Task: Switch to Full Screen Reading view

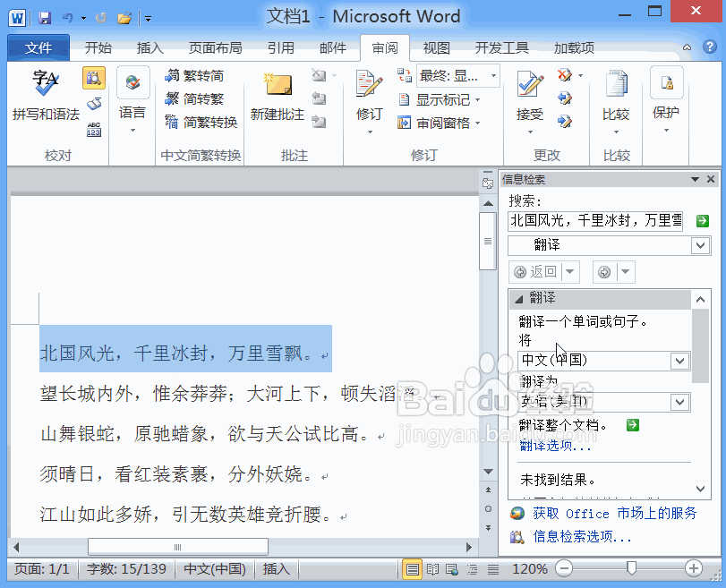Action: pos(432,569)
